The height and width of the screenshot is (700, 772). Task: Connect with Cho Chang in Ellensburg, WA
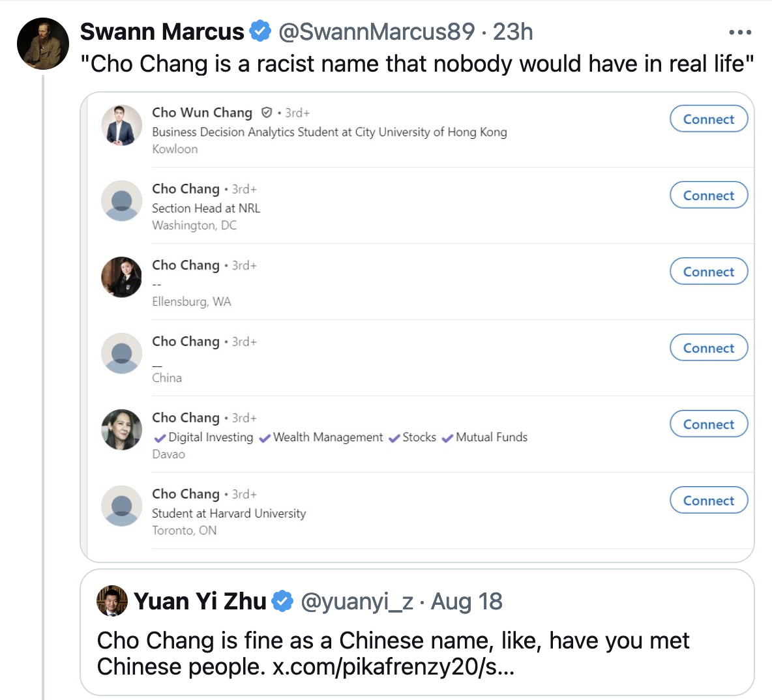pyautogui.click(x=708, y=272)
